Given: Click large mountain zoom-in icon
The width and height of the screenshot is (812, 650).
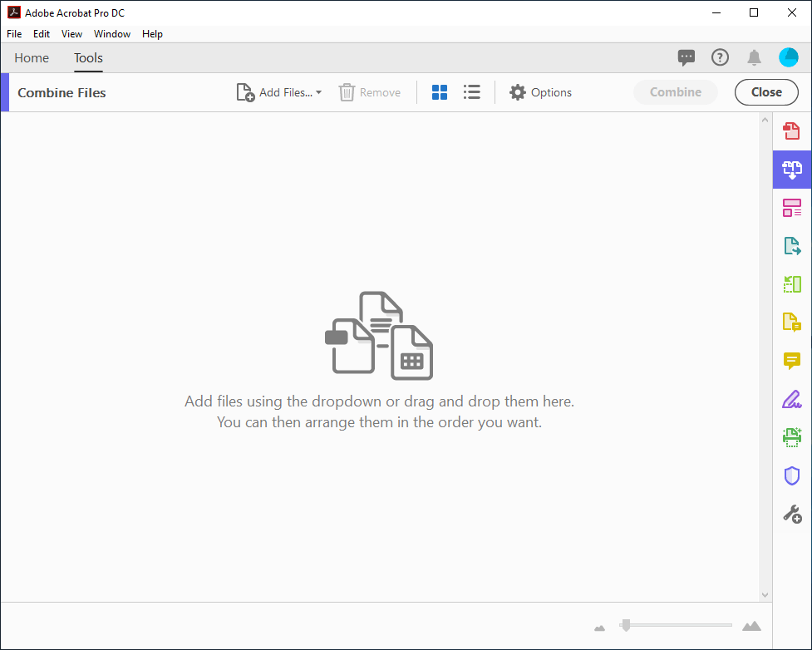Looking at the screenshot, I should [x=751, y=626].
